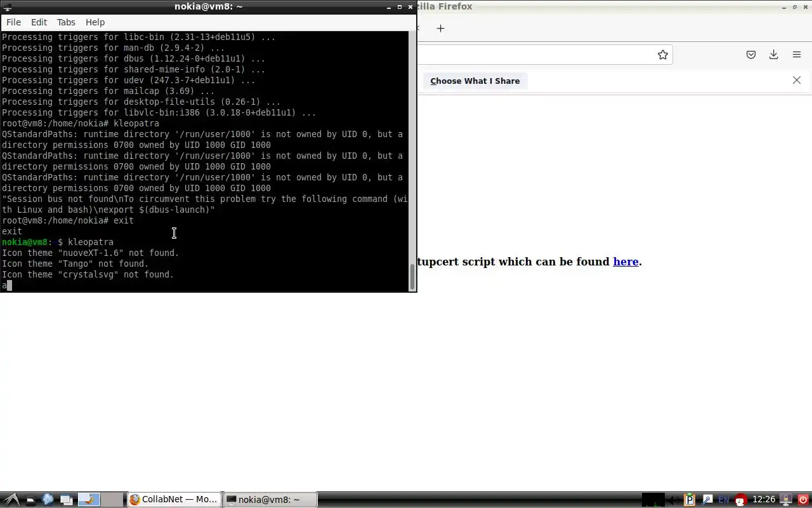812x508 pixels.
Task: Click the screen lock icon
Action: click(785, 500)
